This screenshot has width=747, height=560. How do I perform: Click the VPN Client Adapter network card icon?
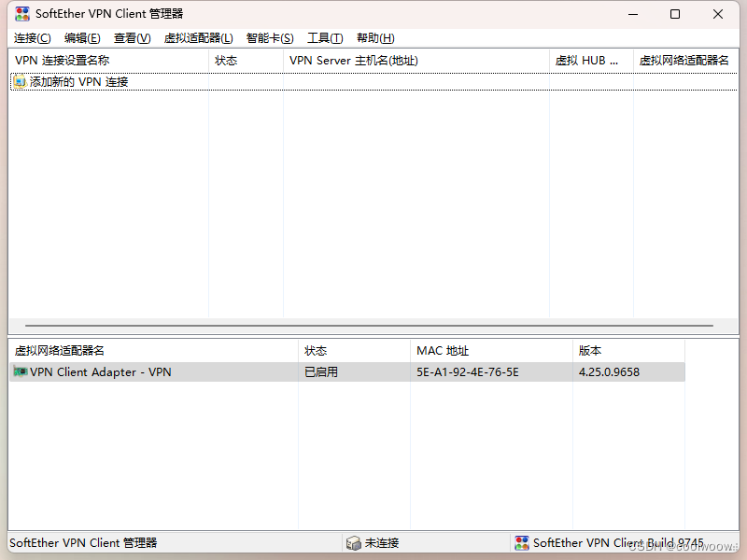click(20, 371)
